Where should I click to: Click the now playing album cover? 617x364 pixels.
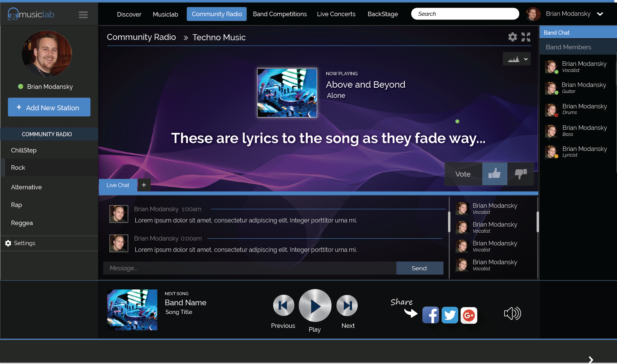pyautogui.click(x=287, y=93)
